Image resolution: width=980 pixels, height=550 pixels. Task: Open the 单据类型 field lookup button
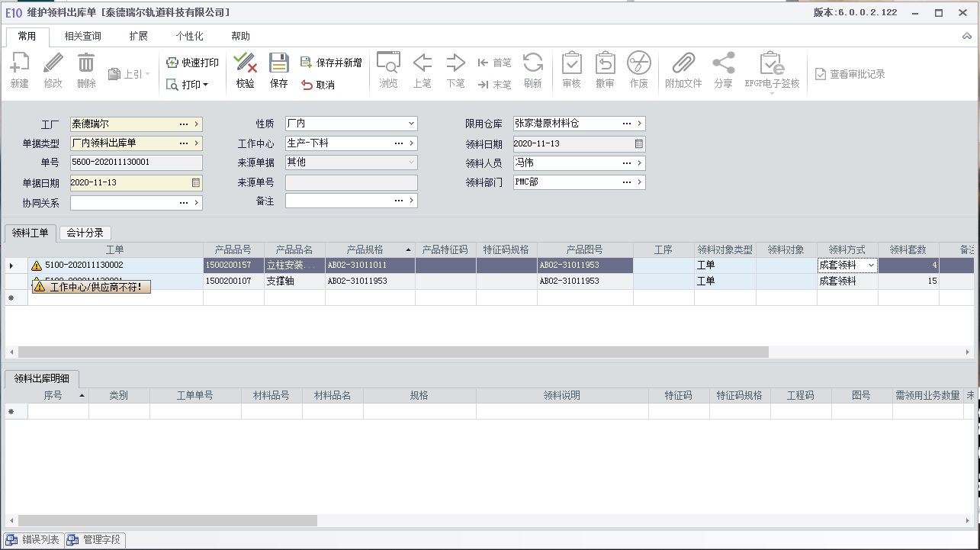[184, 143]
